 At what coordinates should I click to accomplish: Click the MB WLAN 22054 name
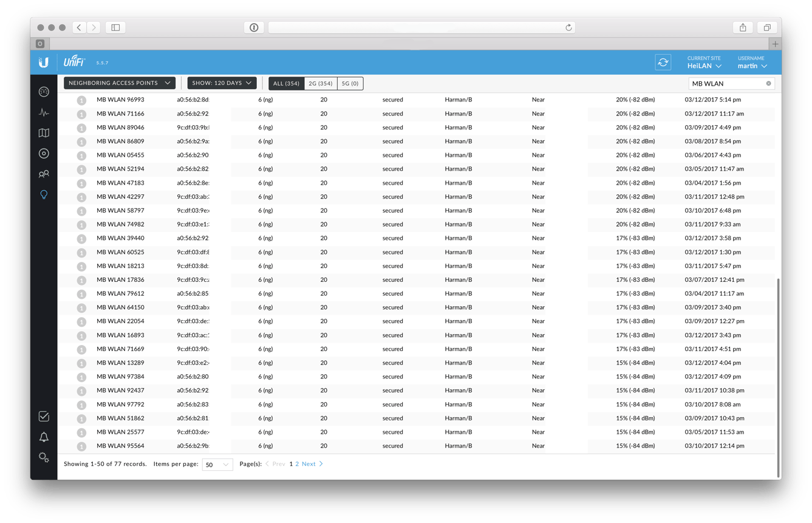click(120, 321)
